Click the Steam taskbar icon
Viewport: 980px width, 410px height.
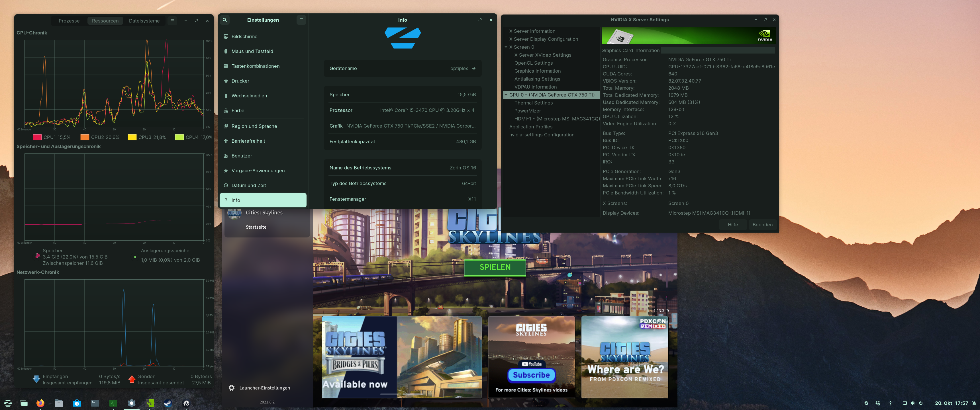click(168, 403)
